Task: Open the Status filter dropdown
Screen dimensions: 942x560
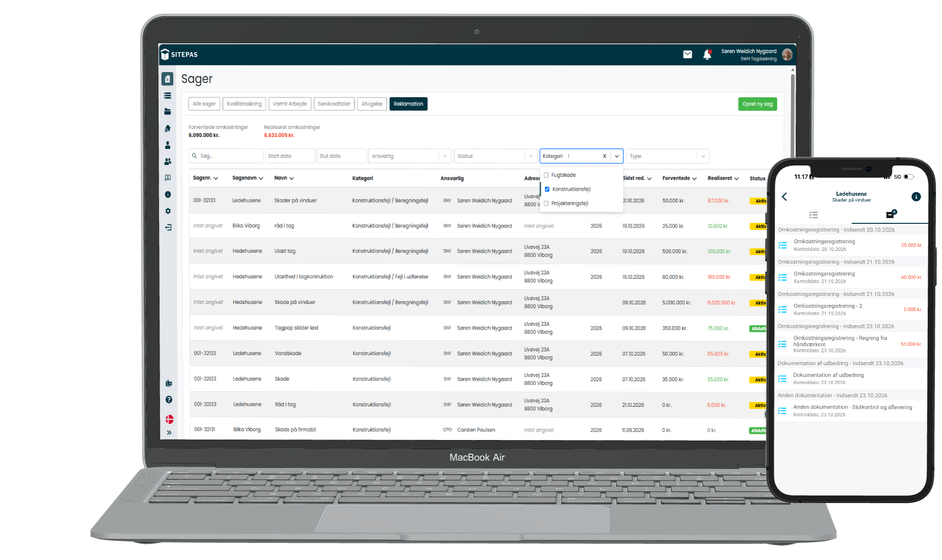Action: point(495,156)
